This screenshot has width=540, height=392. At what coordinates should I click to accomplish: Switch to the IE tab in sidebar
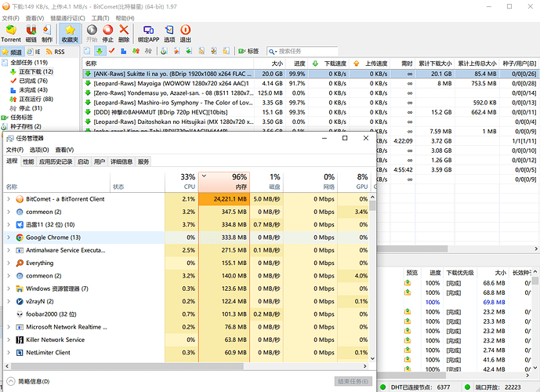click(x=34, y=52)
